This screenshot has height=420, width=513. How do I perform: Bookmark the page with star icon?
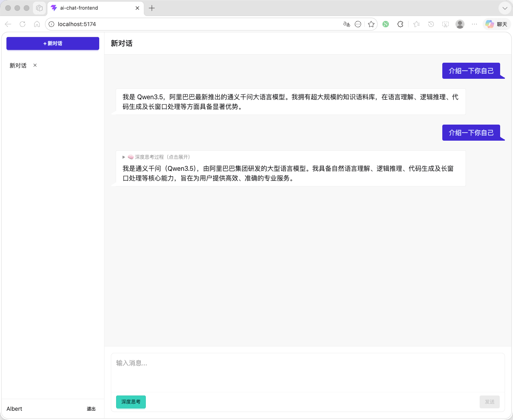coord(371,24)
